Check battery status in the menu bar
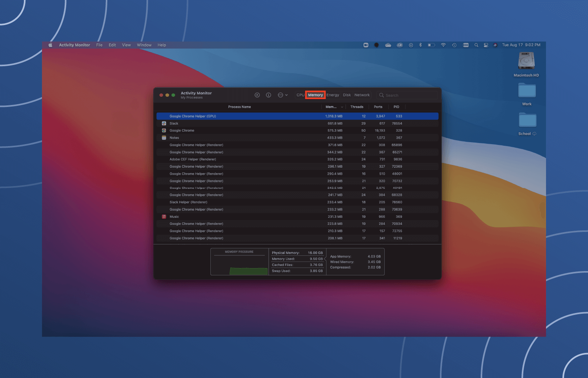Image resolution: width=588 pixels, height=378 pixels. tap(431, 45)
